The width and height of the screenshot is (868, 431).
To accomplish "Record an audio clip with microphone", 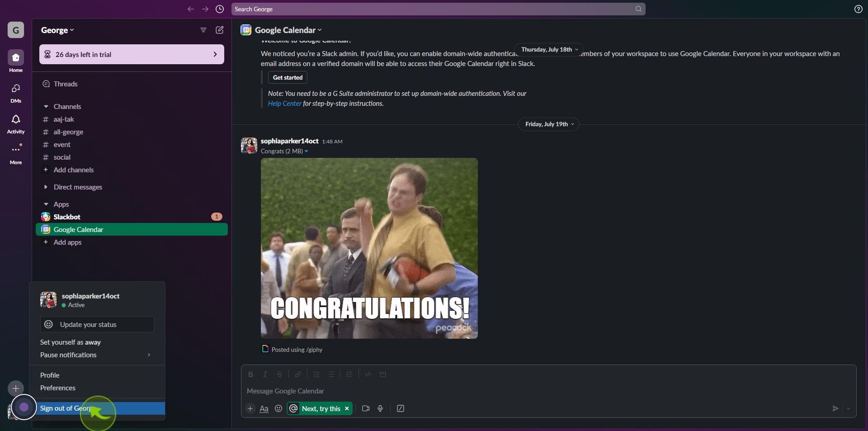I will point(380,408).
